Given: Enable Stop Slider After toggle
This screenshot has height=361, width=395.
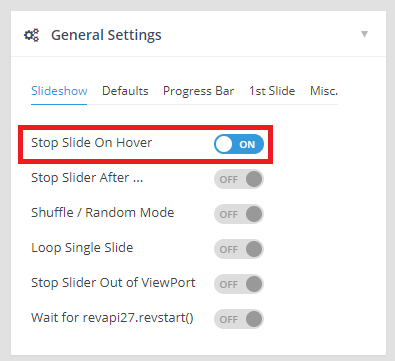Looking at the screenshot, I should 239,179.
